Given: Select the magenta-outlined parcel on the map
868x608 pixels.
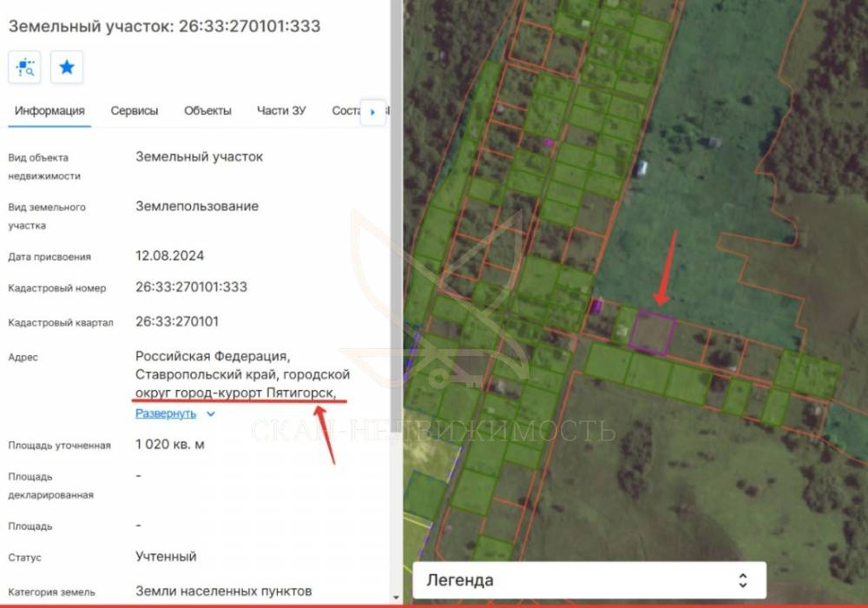Looking at the screenshot, I should coord(652,333).
